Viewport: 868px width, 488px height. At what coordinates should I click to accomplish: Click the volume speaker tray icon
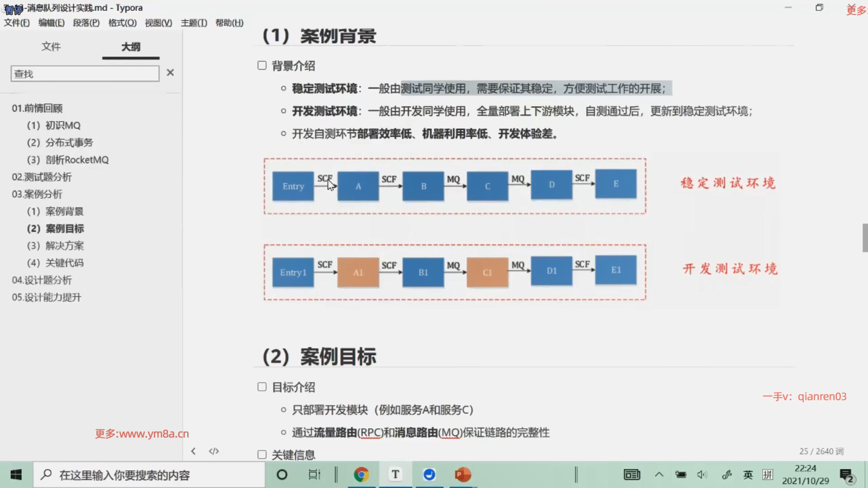pos(702,474)
